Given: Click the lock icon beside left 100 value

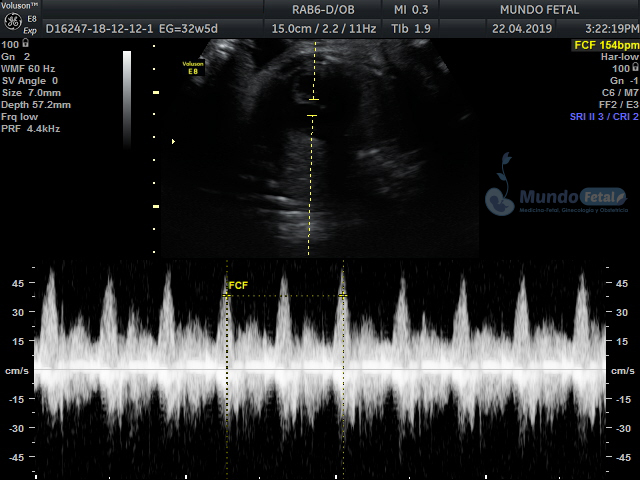Looking at the screenshot, I should point(25,45).
